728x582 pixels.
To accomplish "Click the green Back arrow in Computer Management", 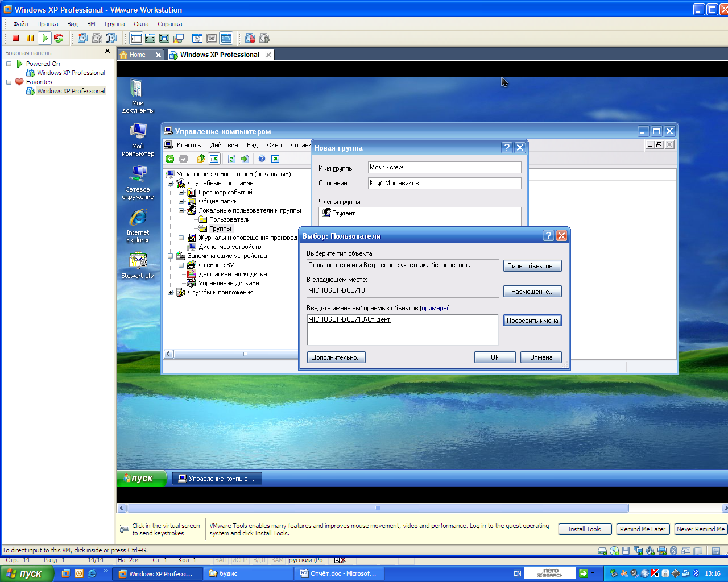I will point(169,159).
